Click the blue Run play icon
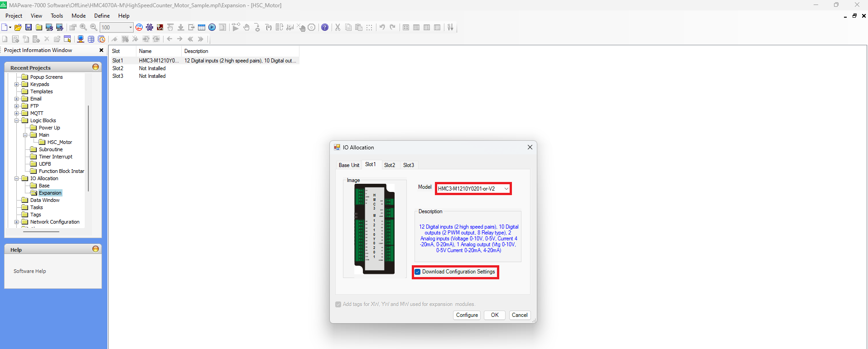 212,28
